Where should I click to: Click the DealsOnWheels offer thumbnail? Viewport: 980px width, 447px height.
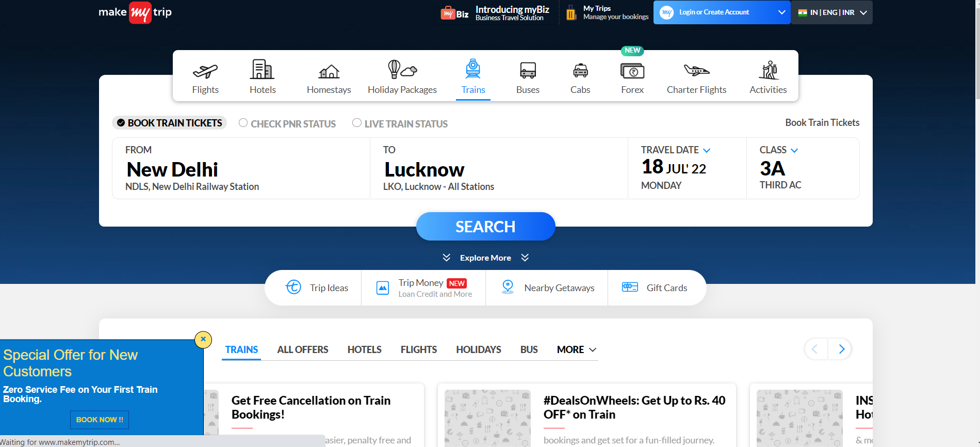point(487,418)
